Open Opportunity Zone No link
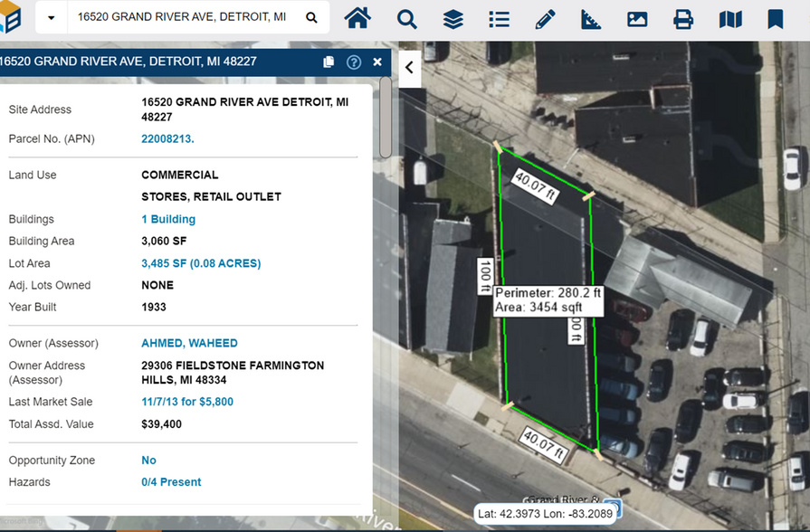The height and width of the screenshot is (532, 810). [148, 461]
